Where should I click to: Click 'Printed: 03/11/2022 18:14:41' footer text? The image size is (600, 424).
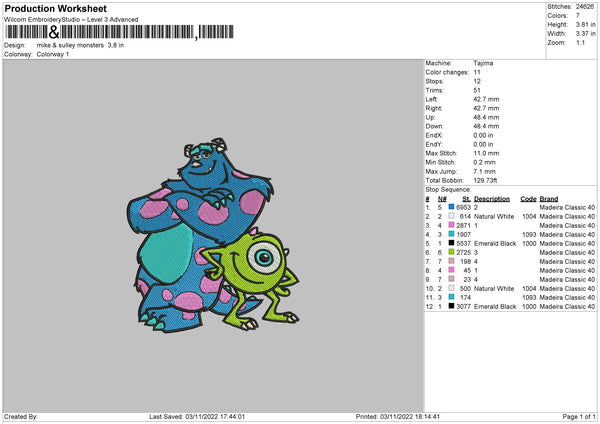(x=398, y=417)
